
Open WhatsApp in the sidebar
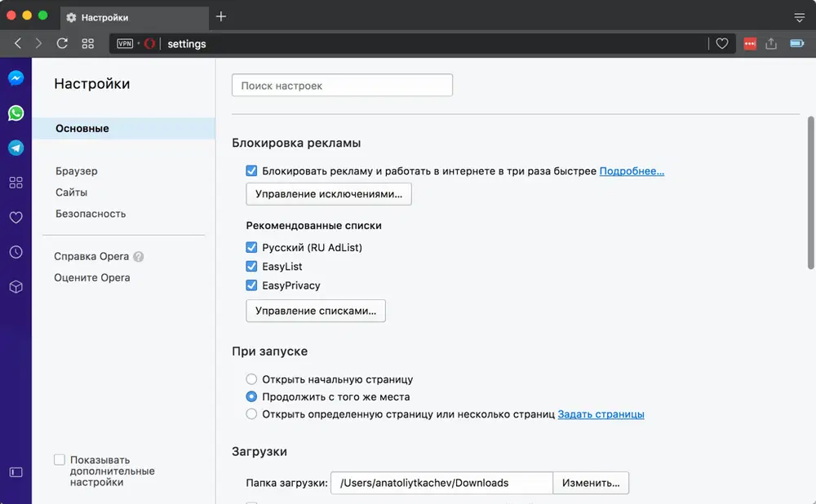coord(16,113)
